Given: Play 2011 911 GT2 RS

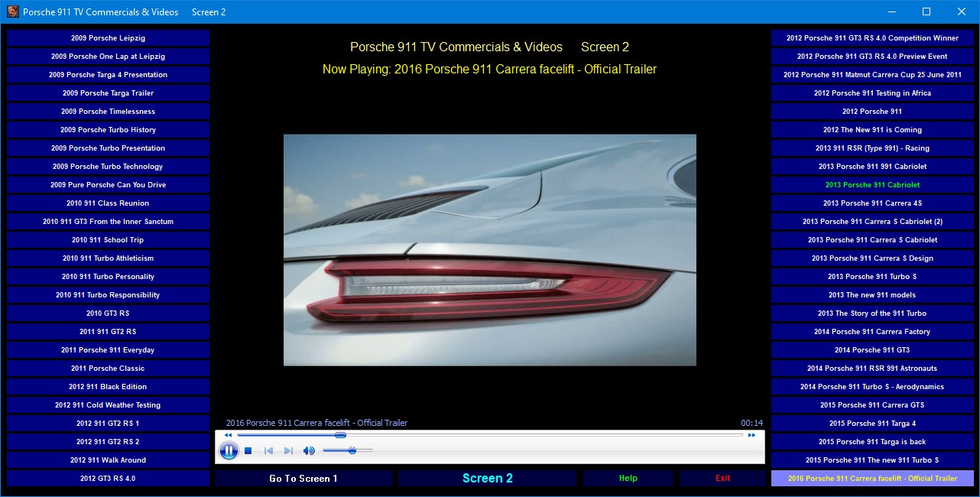Looking at the screenshot, I should [108, 332].
